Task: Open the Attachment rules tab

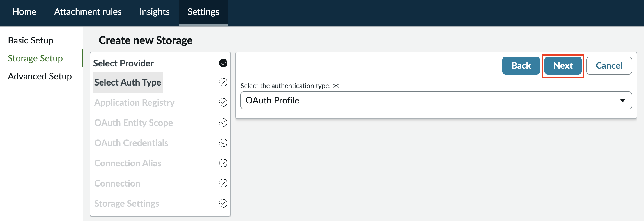Action: coord(88,12)
